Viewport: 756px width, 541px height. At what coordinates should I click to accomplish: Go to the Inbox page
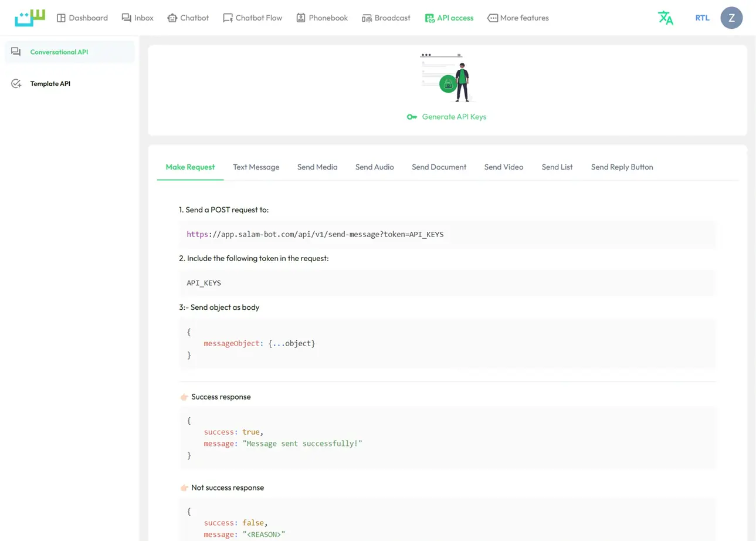pos(137,18)
